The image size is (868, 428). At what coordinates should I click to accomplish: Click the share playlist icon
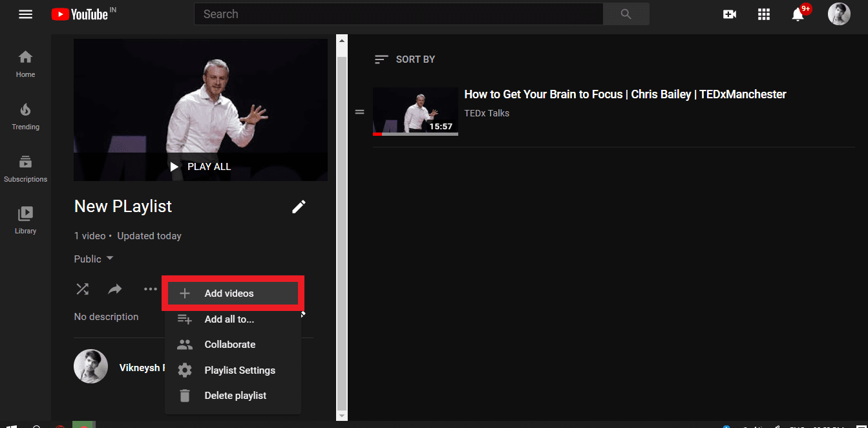115,289
